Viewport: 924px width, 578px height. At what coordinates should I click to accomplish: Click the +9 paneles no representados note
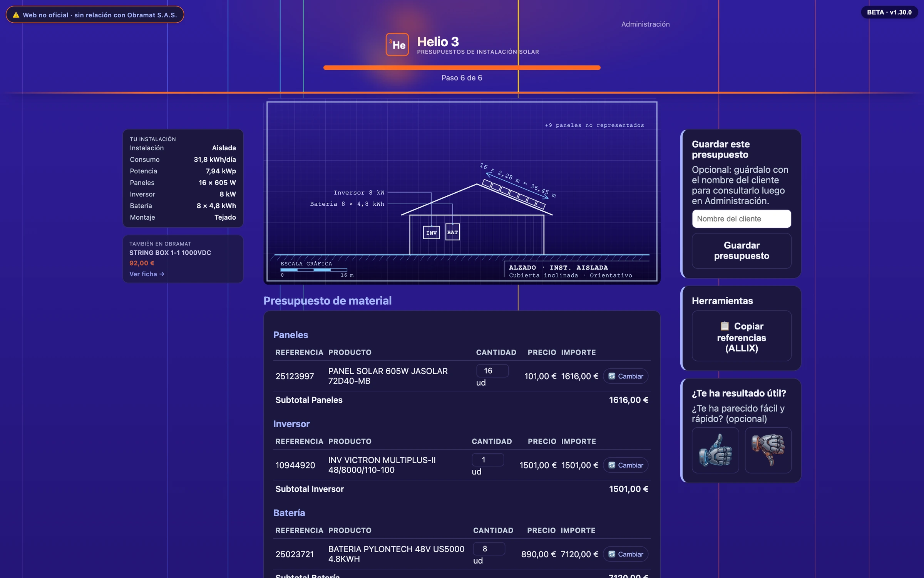point(594,125)
